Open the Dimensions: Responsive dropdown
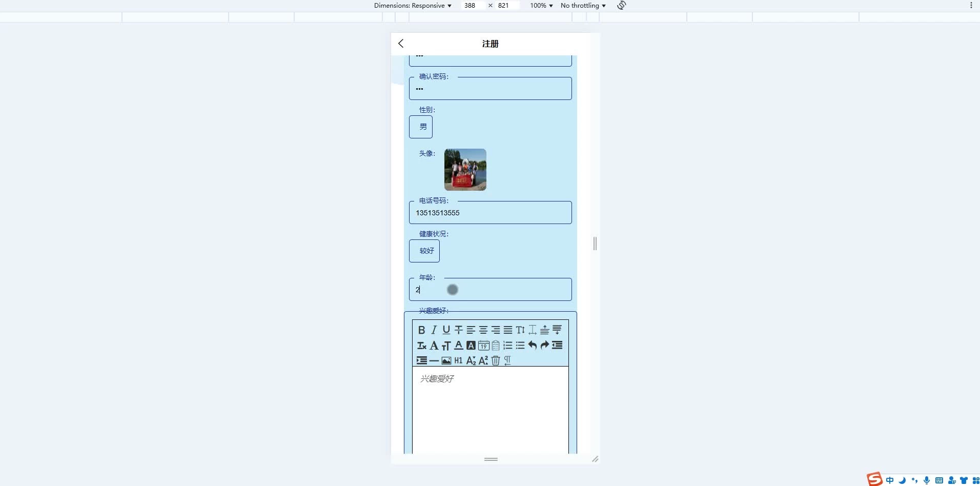Viewport: 980px width, 486px height. tap(413, 5)
